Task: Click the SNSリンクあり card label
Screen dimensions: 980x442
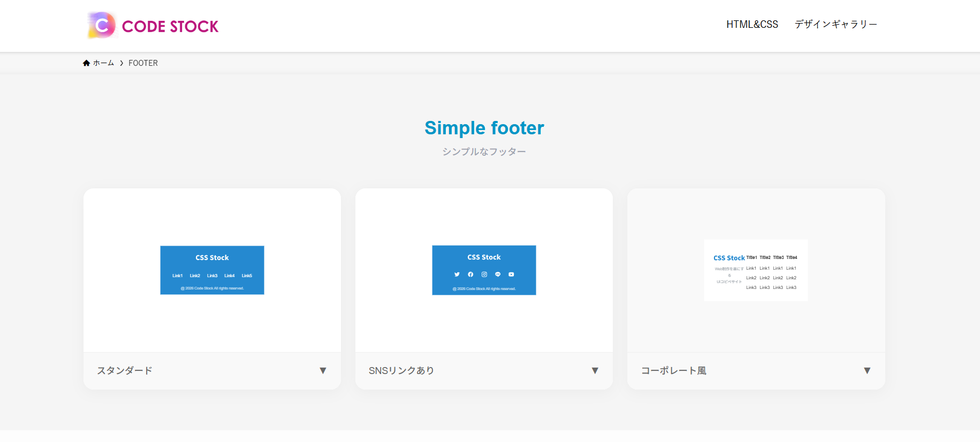Action: coord(401,370)
